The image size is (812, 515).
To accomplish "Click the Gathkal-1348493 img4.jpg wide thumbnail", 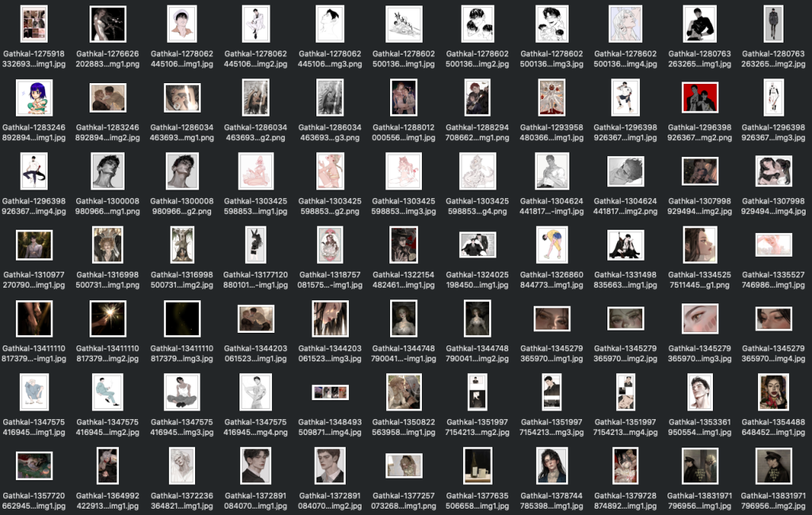I will (330, 392).
